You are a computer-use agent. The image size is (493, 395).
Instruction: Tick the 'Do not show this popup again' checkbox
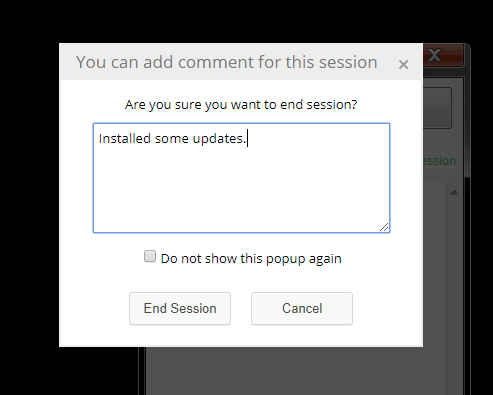coord(150,257)
